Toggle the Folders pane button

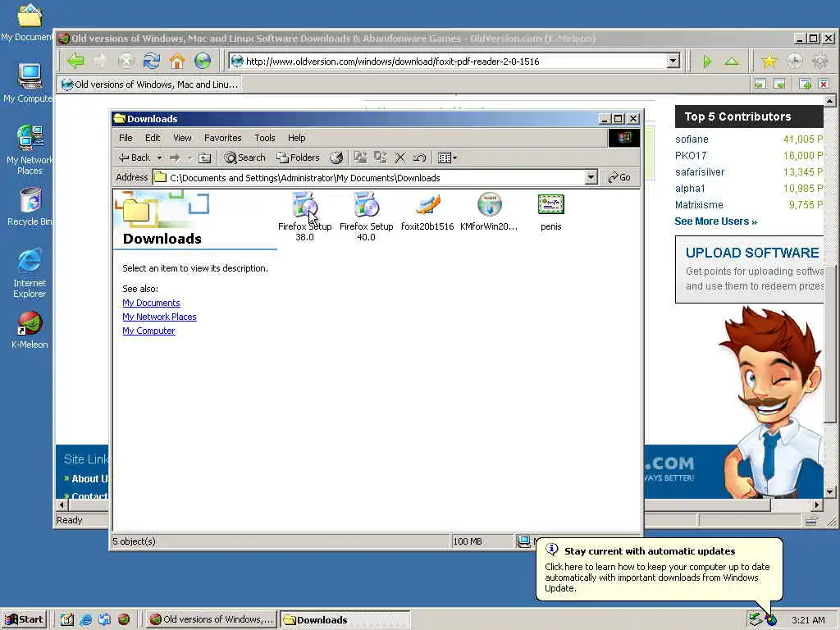298,157
